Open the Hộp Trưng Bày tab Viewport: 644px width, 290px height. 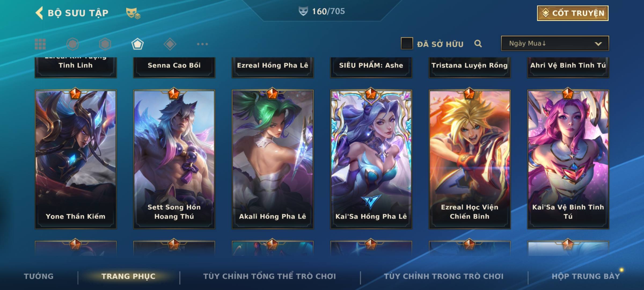point(586,276)
